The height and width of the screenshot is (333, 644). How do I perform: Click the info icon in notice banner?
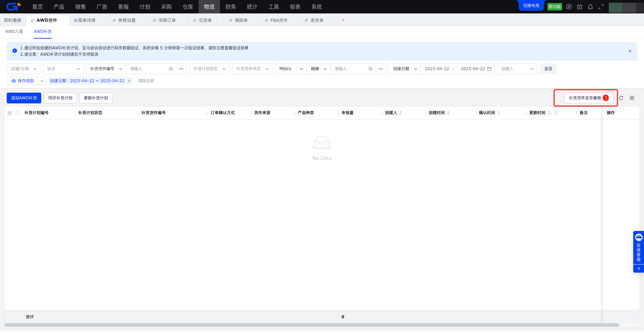point(15,51)
